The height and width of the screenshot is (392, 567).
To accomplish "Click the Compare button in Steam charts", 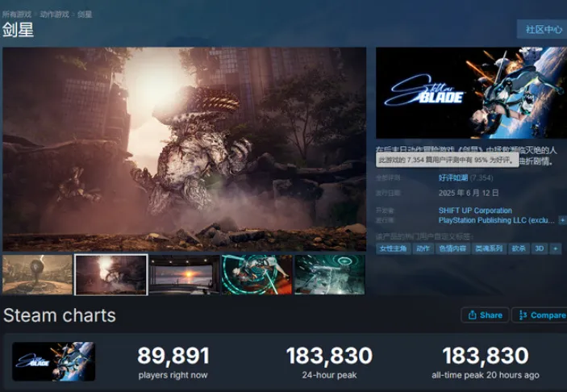I will [x=540, y=315].
